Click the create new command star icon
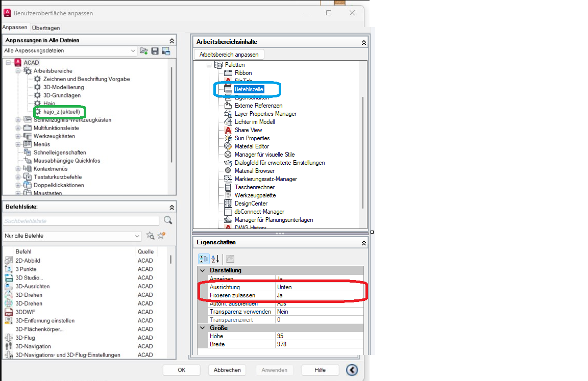The image size is (588, 381). (162, 236)
